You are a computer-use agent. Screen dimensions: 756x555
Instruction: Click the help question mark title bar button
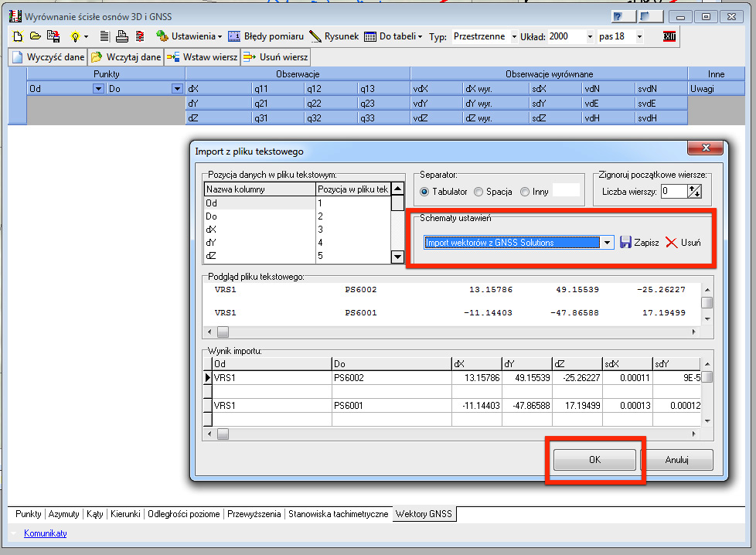pyautogui.click(x=623, y=17)
